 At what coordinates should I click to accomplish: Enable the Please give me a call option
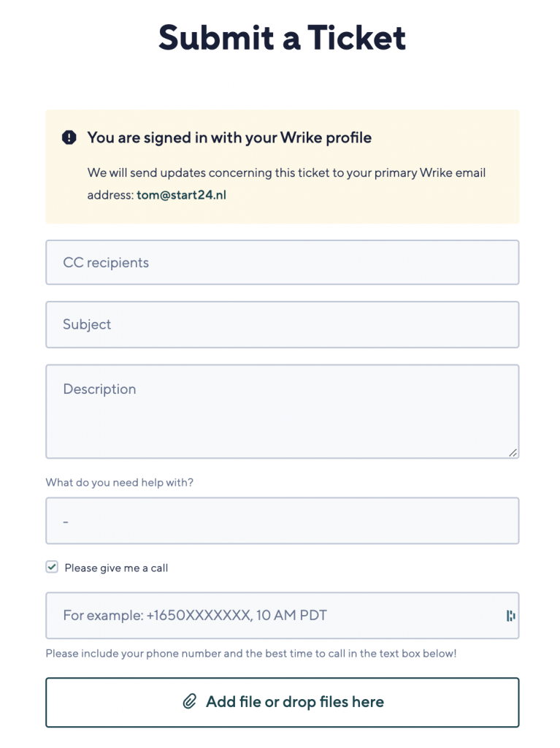coord(52,566)
